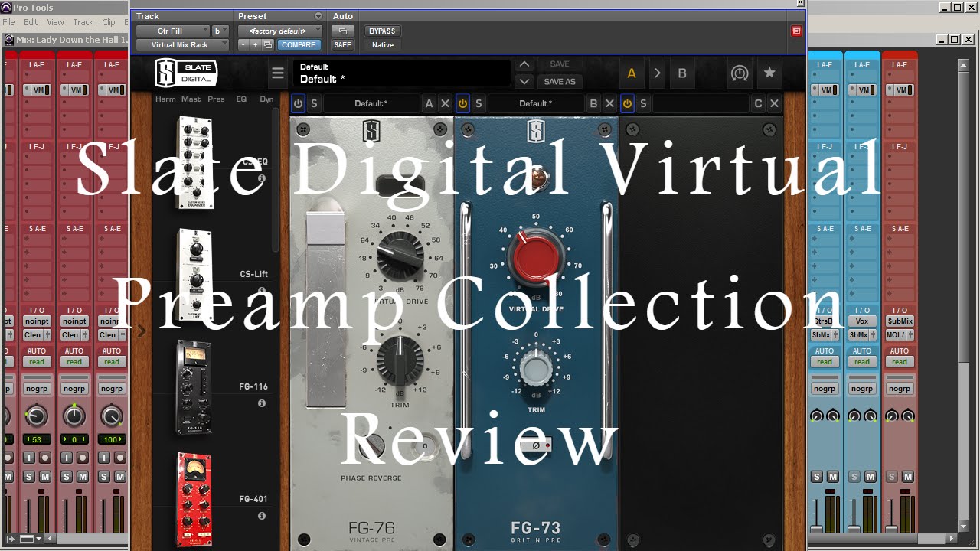Toggle power on slot A FG-76 module
Viewport: 980px width, 551px height.
298,103
